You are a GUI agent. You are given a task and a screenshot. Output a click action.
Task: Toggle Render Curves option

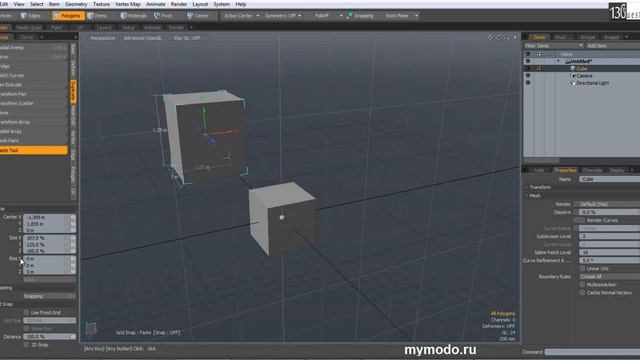tap(579, 220)
